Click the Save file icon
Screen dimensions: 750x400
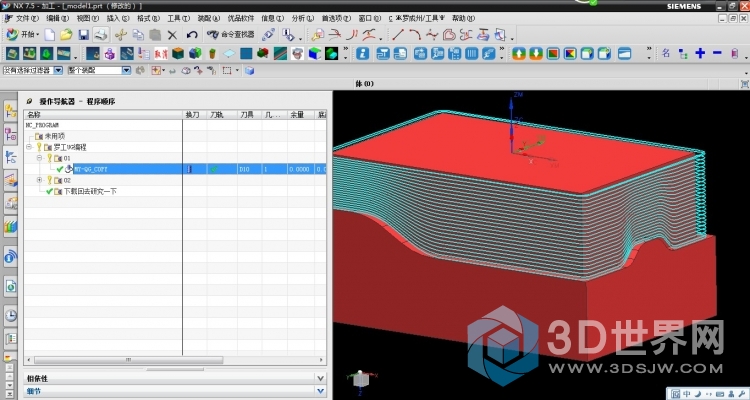tap(83, 34)
